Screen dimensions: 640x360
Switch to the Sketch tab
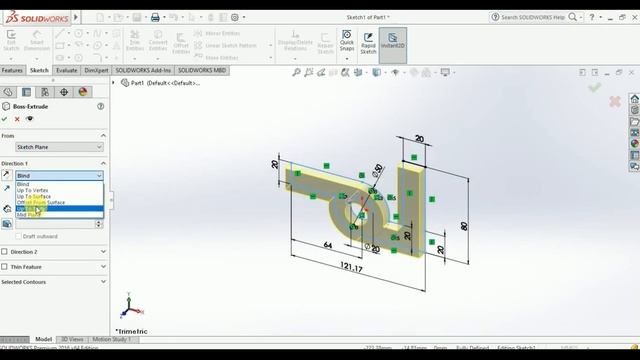[39, 70]
